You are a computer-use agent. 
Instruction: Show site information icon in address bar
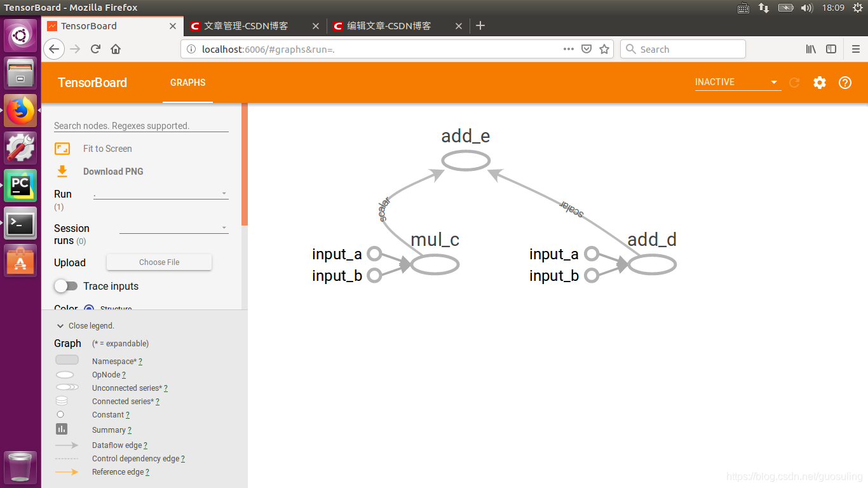[x=191, y=49]
